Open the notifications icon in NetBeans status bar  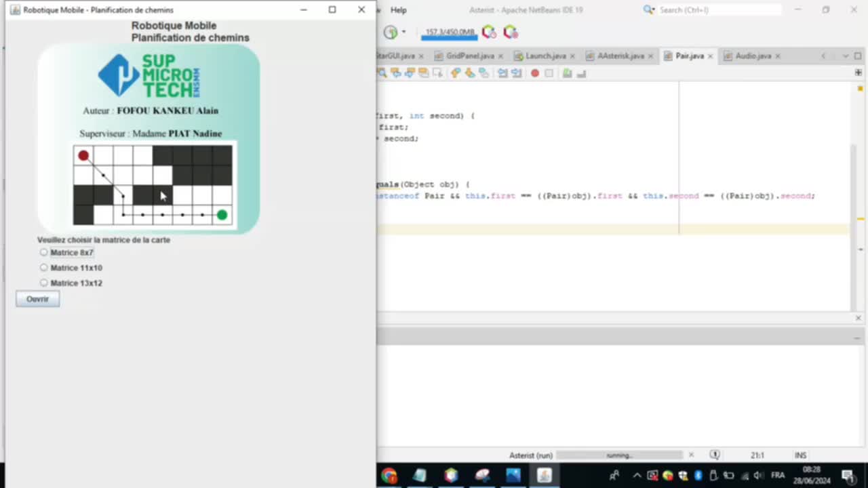(x=715, y=455)
